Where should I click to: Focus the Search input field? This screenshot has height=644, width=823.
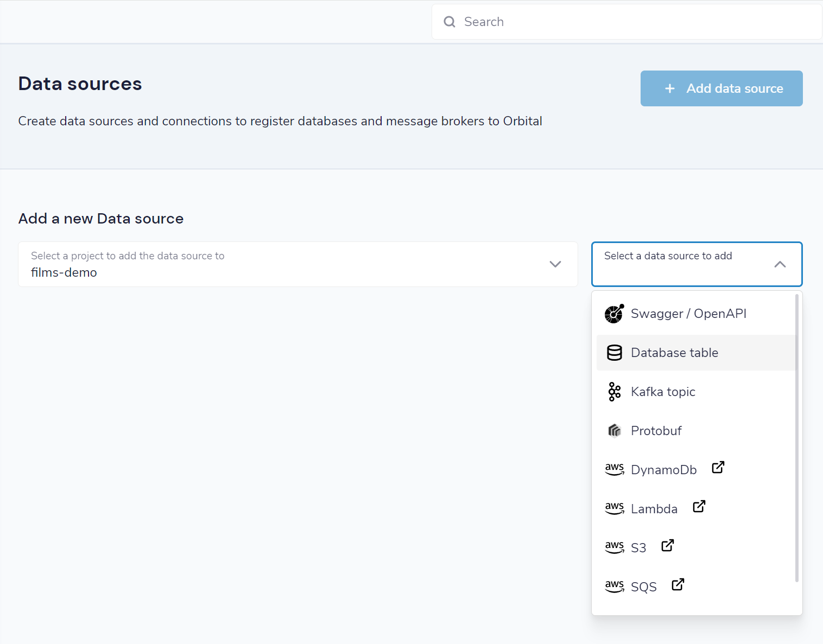(x=627, y=22)
